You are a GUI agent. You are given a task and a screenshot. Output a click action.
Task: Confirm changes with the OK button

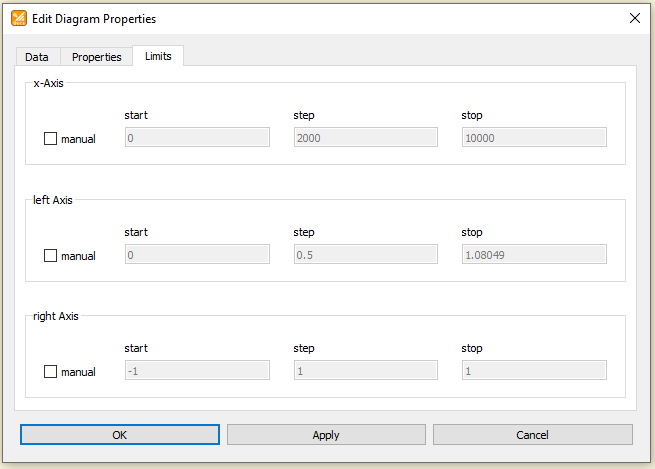click(x=120, y=435)
